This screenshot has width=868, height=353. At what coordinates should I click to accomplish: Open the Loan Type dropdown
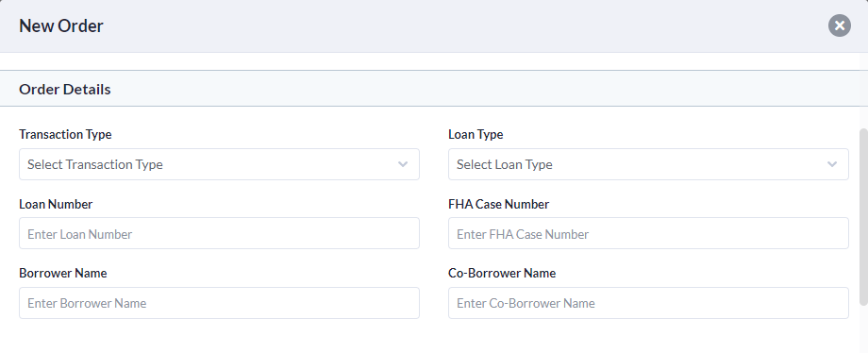(x=648, y=164)
